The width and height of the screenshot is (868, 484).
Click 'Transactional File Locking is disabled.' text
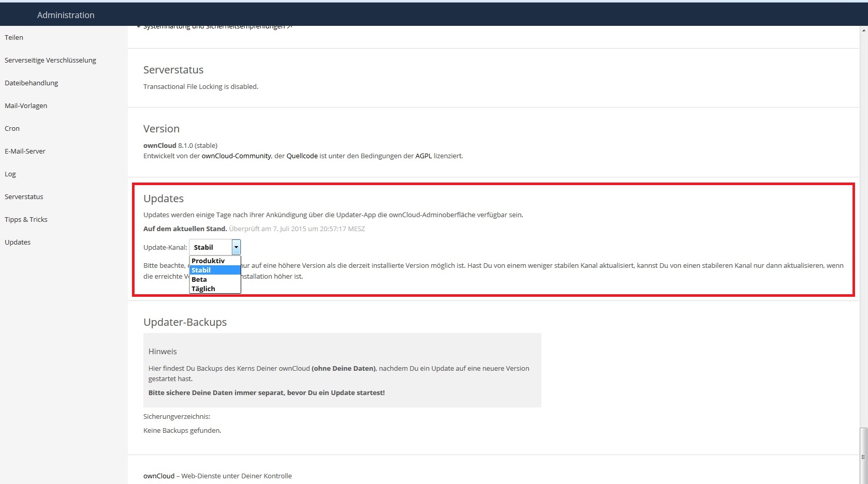pyautogui.click(x=201, y=86)
